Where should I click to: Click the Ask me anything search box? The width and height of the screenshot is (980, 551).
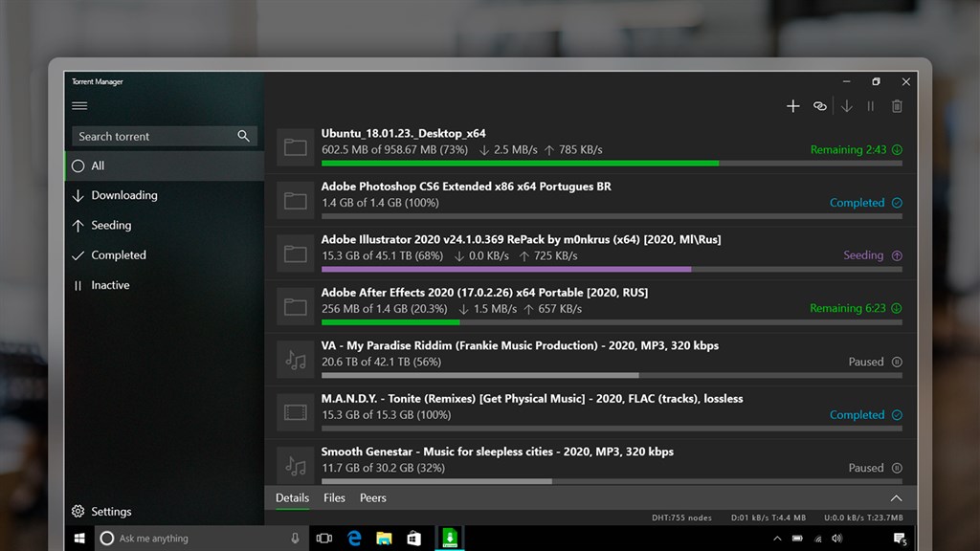pyautogui.click(x=200, y=538)
